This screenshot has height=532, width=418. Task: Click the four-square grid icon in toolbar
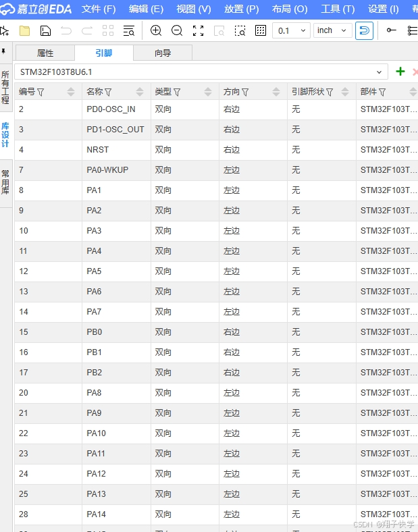pos(108,31)
